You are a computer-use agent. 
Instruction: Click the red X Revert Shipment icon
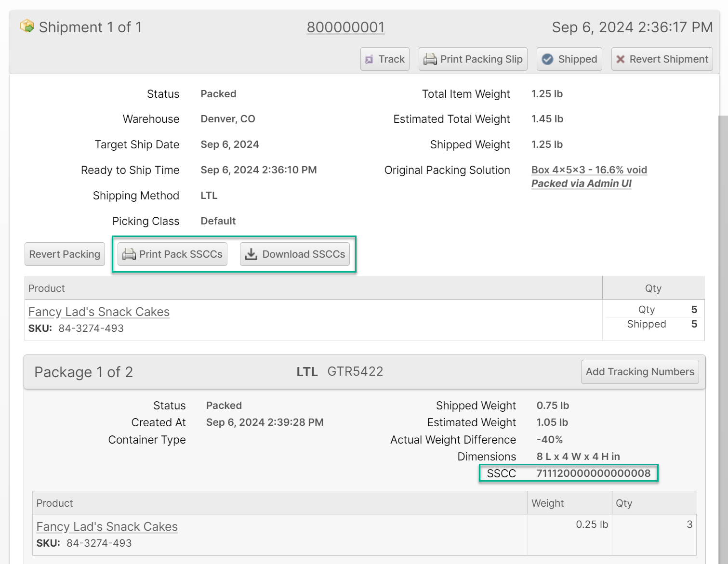(x=621, y=59)
